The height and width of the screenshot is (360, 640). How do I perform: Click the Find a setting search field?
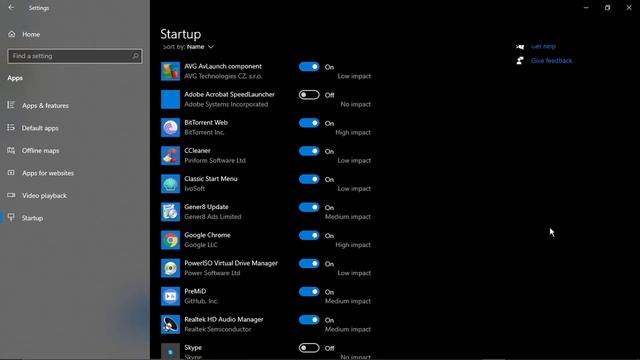click(x=75, y=56)
